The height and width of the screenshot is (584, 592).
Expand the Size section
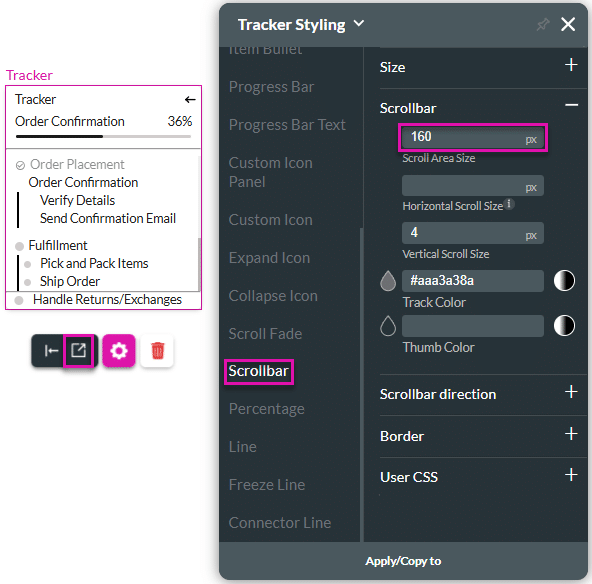[x=571, y=65]
